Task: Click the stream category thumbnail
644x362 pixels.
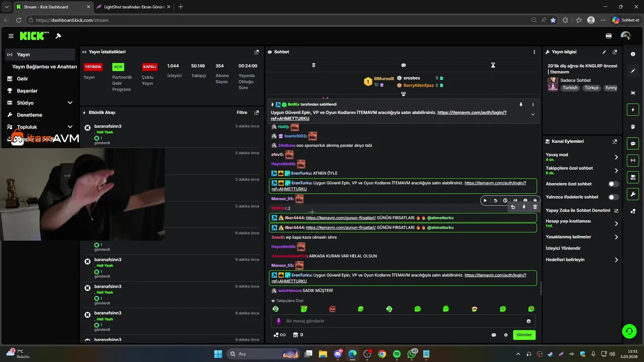Action: pos(553,84)
